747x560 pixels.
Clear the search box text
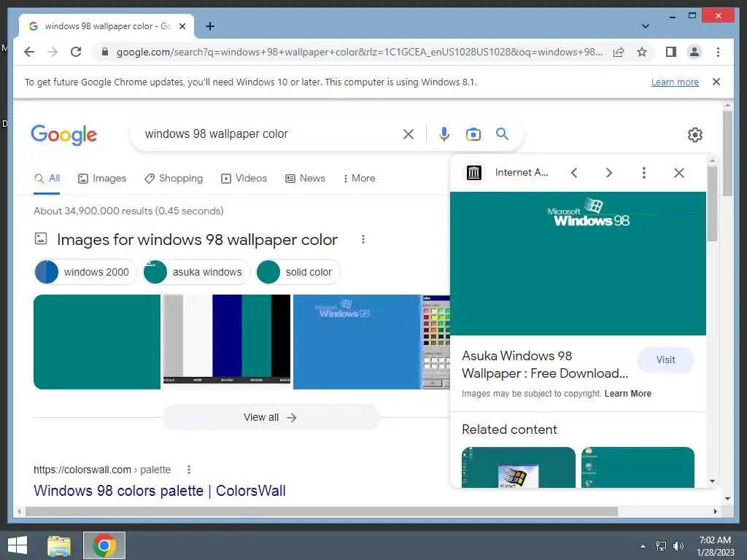pos(409,134)
